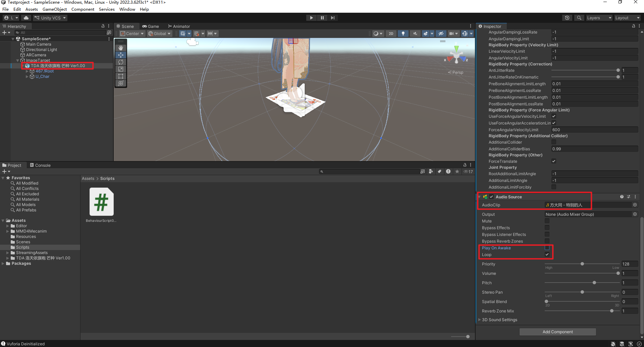The image size is (644, 347).
Task: Pause the game playback
Action: 322,18
